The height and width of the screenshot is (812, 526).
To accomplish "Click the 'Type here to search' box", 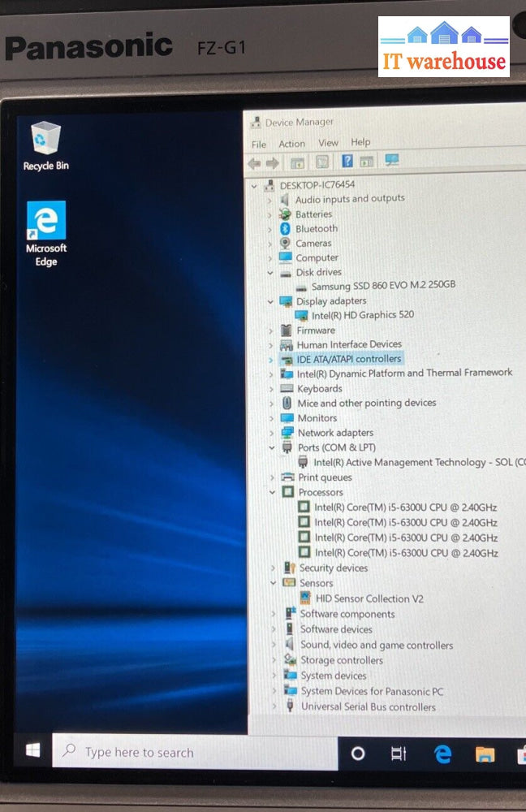I will [x=195, y=753].
